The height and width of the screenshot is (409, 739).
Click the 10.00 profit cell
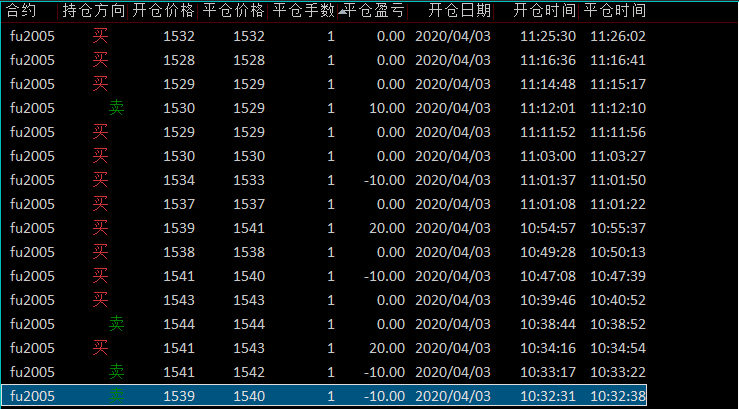(x=387, y=108)
